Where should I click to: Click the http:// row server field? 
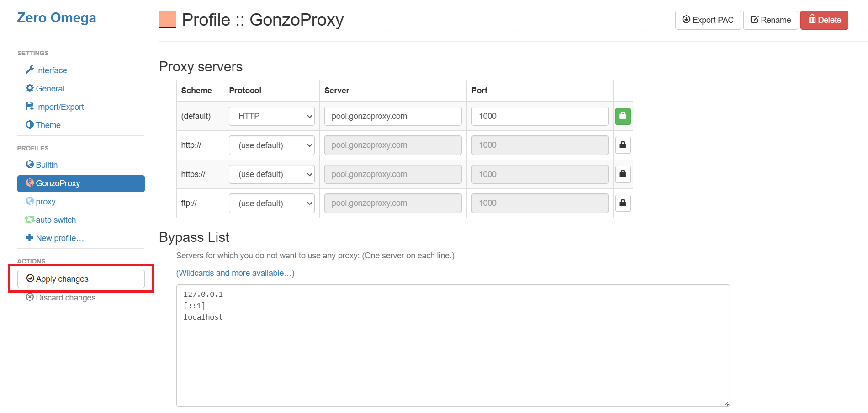(x=393, y=145)
